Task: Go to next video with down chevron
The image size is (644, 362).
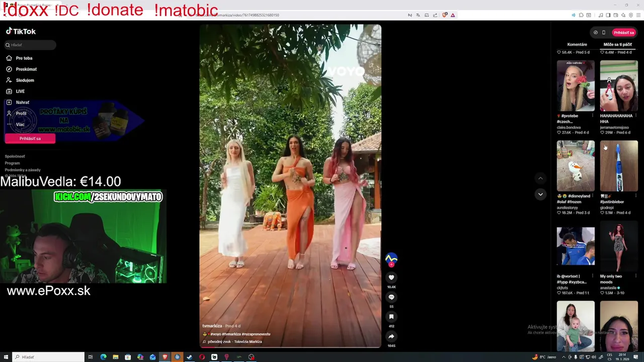Action: 540,194
